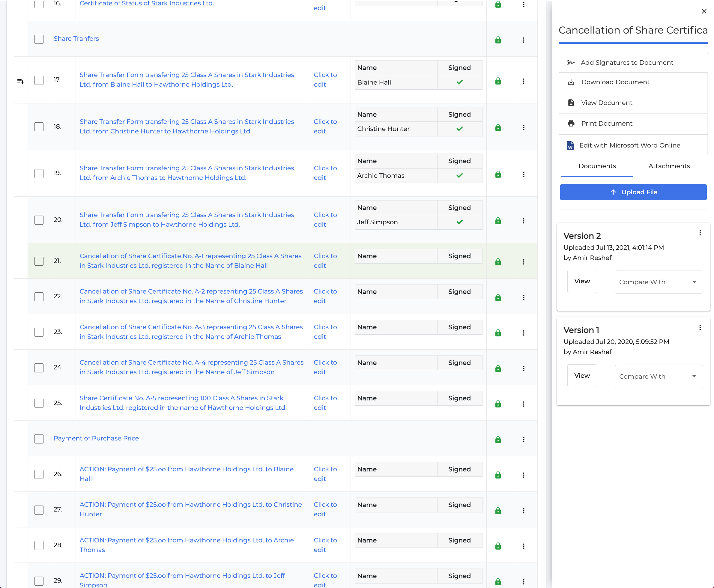The width and height of the screenshot is (714, 588).
Task: Click the lock icon for Share Tranfers section
Action: (x=498, y=40)
